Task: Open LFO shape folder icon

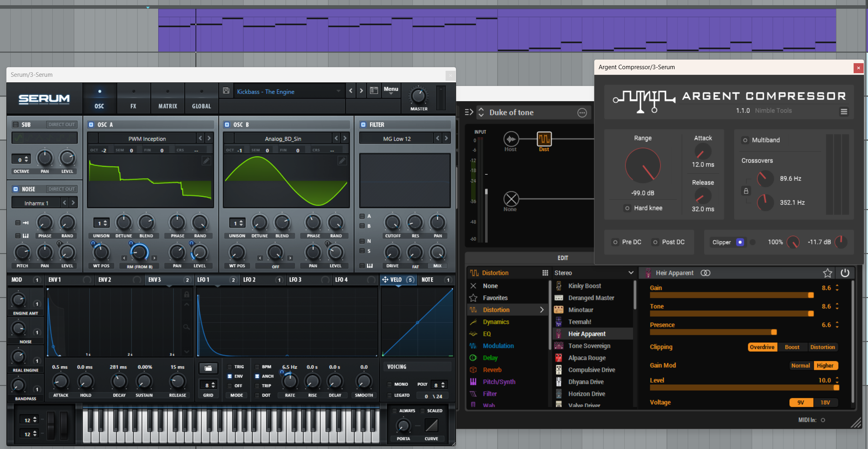Action: click(x=208, y=368)
